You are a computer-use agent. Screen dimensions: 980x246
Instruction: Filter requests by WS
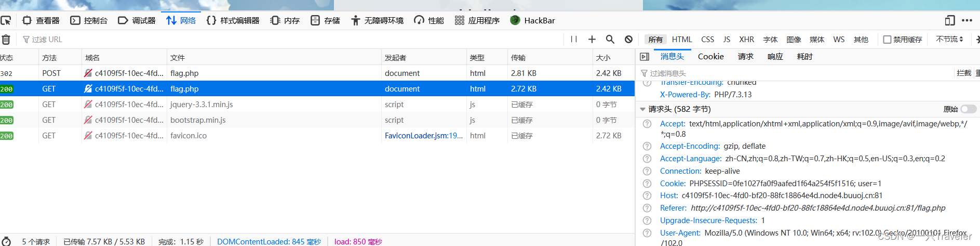pyautogui.click(x=839, y=39)
